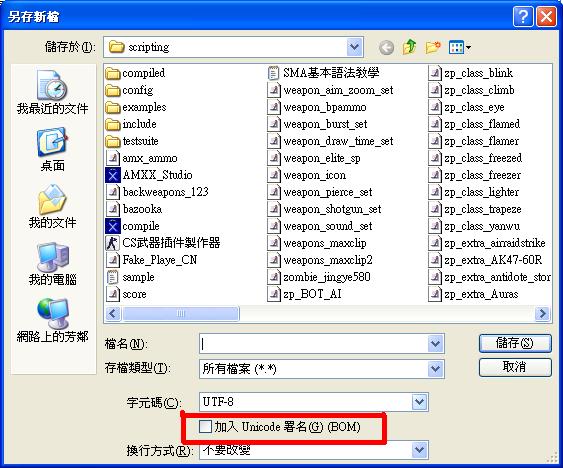The image size is (563, 468).
Task: Click the horizontal scrollbar right arrow
Action: [542, 314]
